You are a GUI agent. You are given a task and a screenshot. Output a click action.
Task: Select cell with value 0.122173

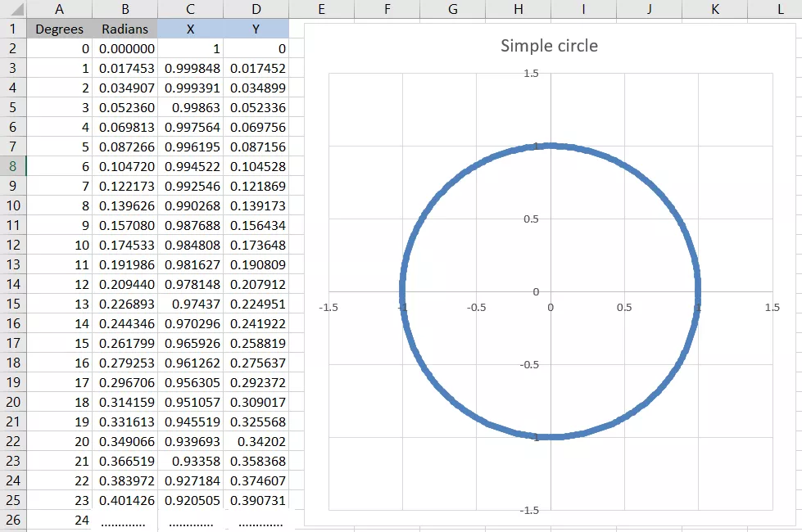coord(125,186)
